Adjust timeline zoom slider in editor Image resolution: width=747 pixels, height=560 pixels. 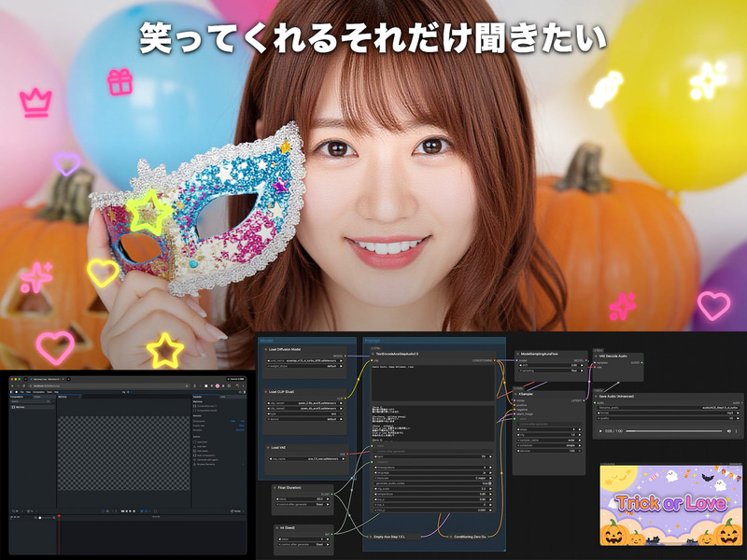[45, 518]
